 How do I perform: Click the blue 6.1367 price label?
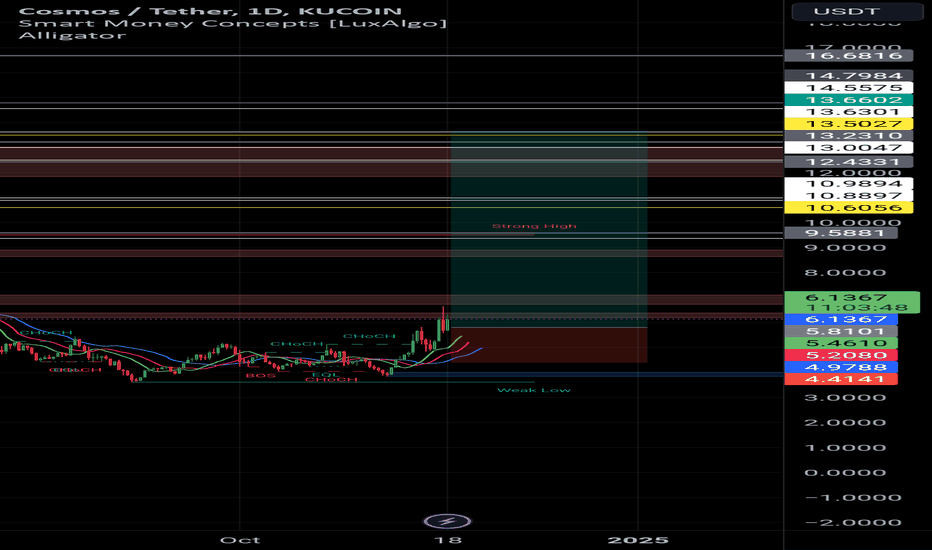pyautogui.click(x=841, y=319)
